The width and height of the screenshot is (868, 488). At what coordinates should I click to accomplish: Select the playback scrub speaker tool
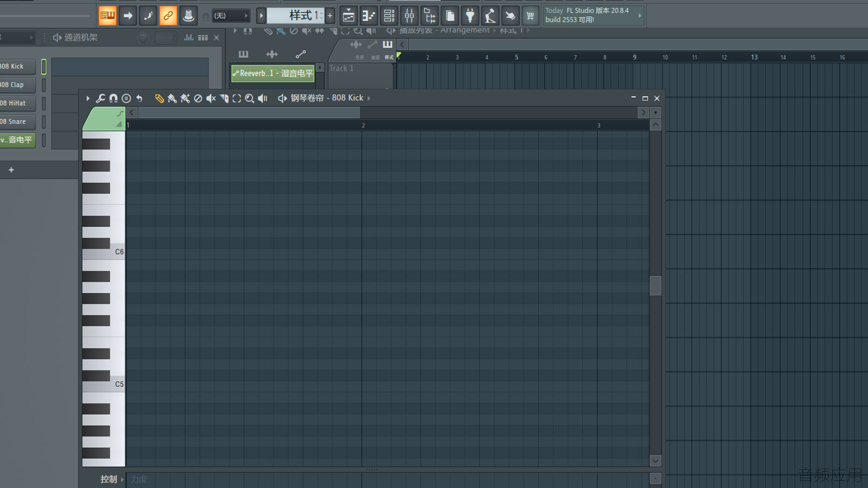(x=263, y=98)
